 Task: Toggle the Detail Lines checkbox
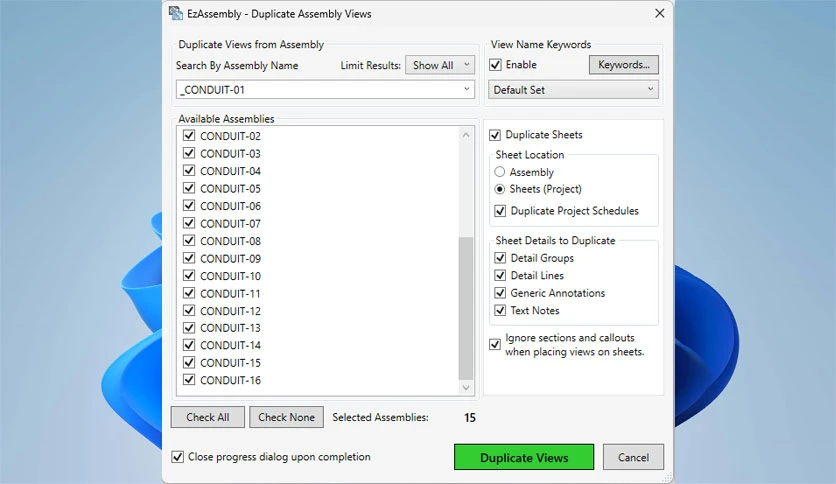coord(500,275)
